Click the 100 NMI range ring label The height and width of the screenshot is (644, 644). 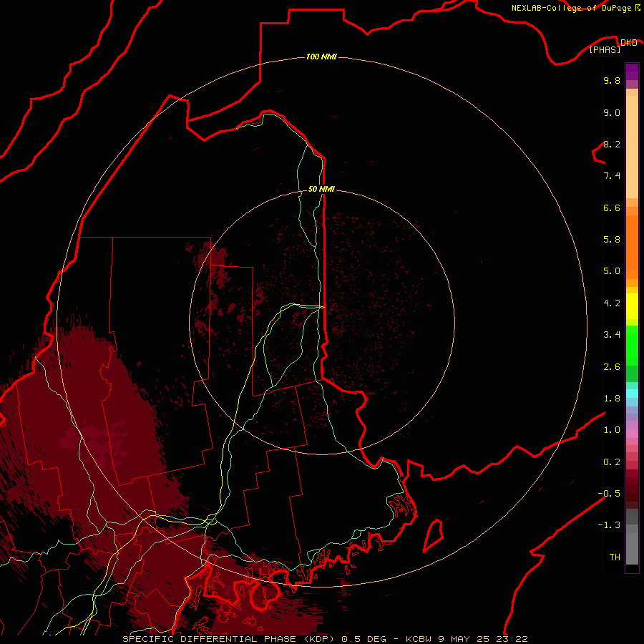tap(321, 57)
